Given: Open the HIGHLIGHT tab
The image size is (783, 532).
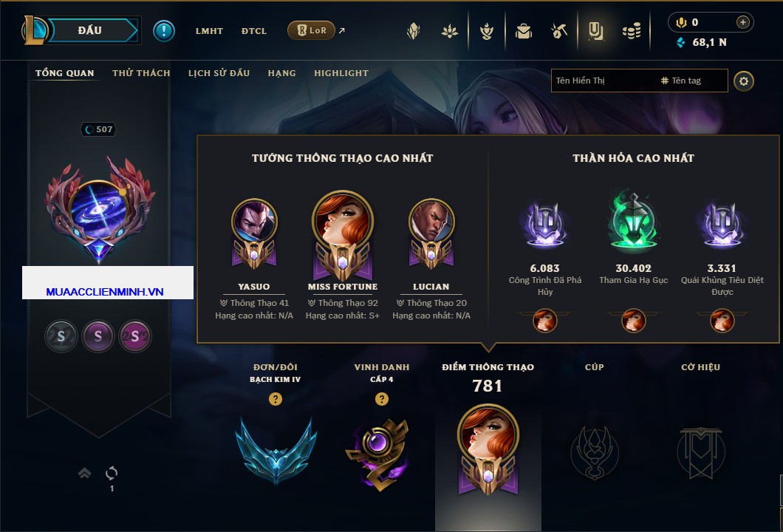Looking at the screenshot, I should click(341, 73).
